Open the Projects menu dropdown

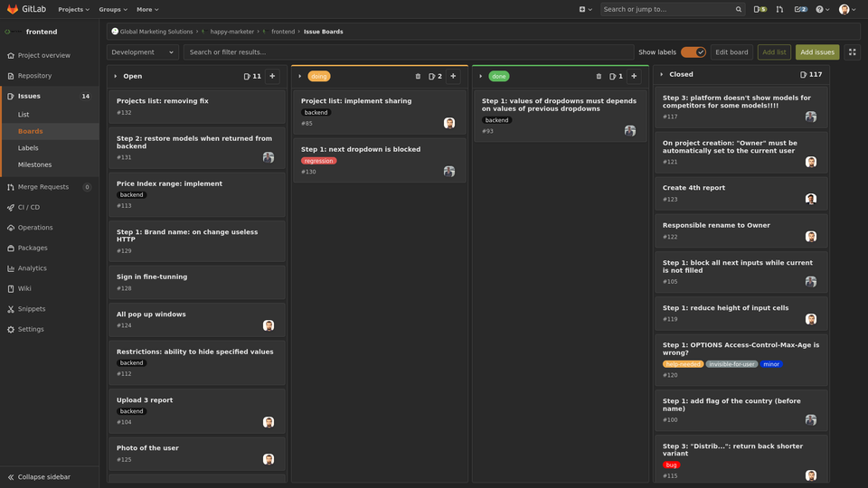click(x=73, y=9)
